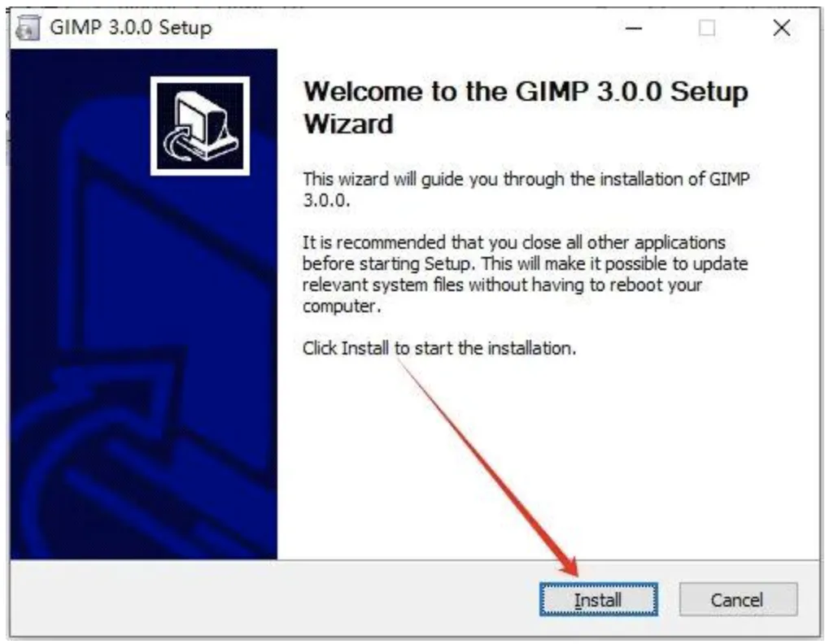Click the computer installer logo on banner

pos(200,126)
